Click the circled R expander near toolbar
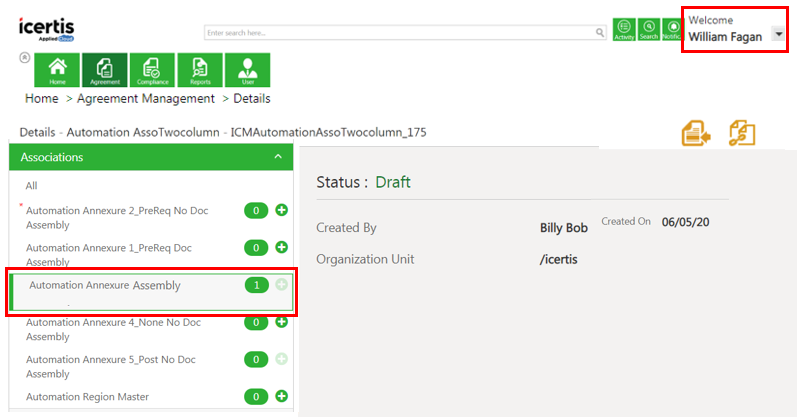 (24, 57)
